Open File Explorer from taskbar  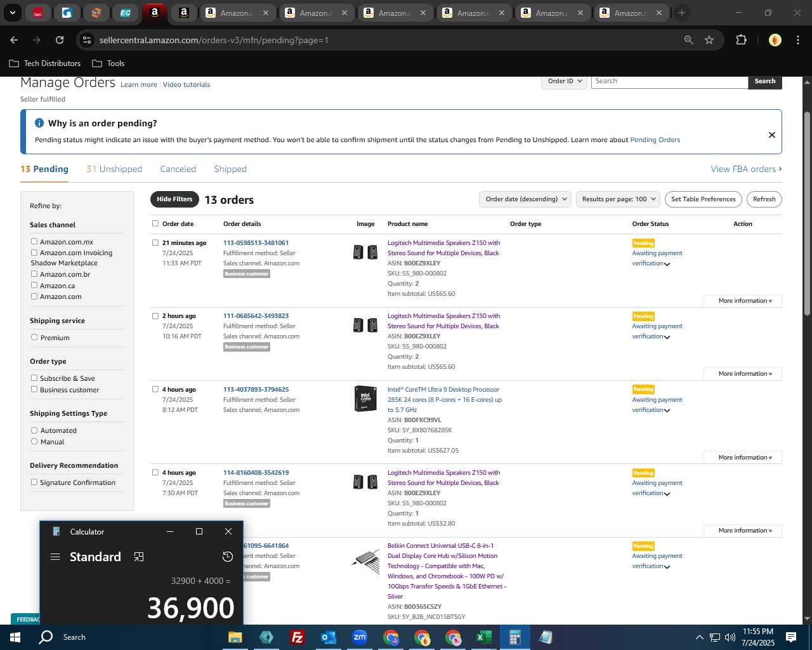pyautogui.click(x=235, y=637)
